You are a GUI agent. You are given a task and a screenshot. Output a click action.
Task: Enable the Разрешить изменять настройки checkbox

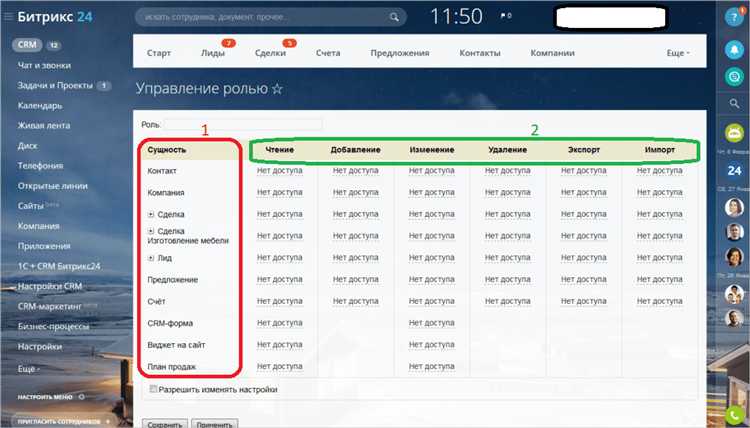click(153, 389)
